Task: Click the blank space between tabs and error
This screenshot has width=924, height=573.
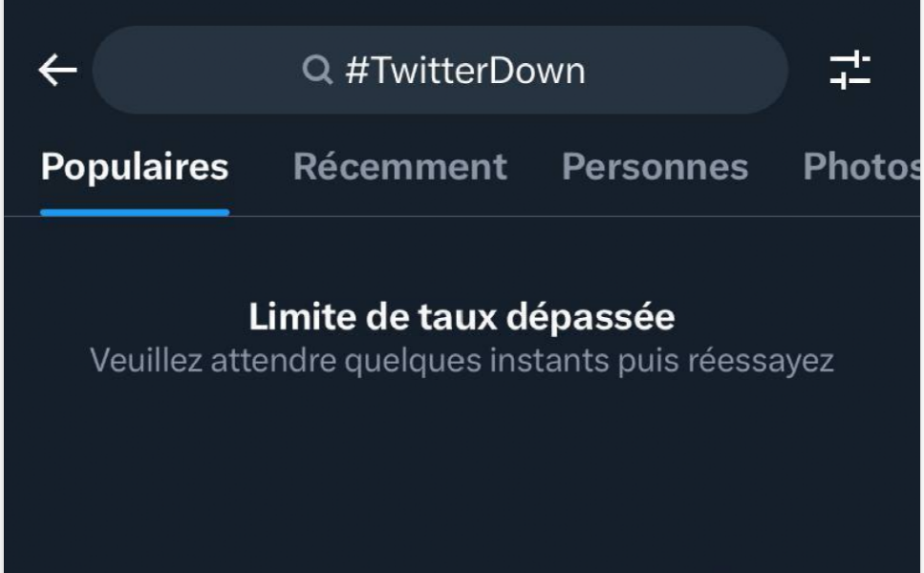Action: pyautogui.click(x=462, y=258)
